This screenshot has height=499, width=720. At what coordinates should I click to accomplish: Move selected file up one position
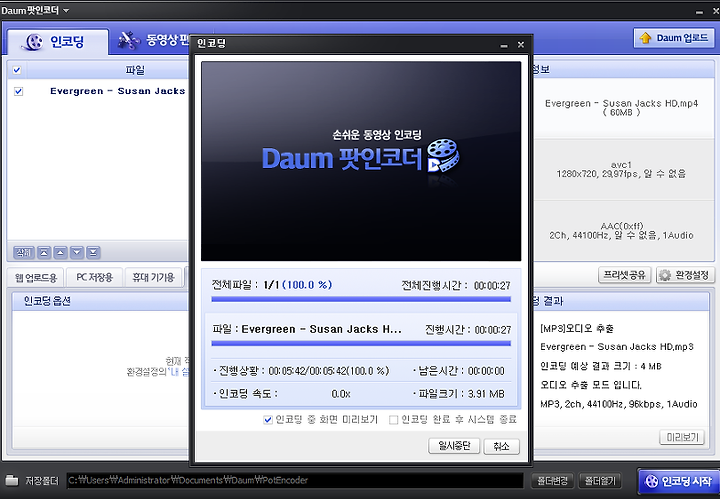(60, 252)
